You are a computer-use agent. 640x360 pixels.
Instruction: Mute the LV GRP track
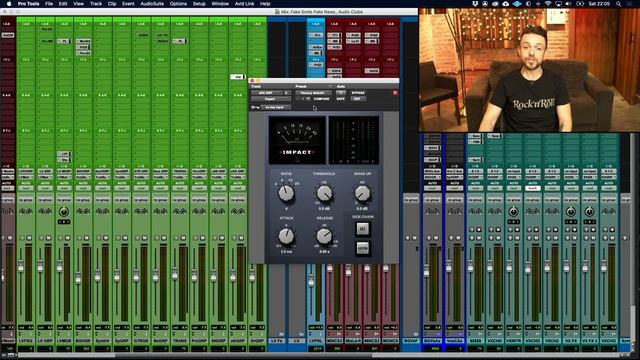click(x=48, y=238)
